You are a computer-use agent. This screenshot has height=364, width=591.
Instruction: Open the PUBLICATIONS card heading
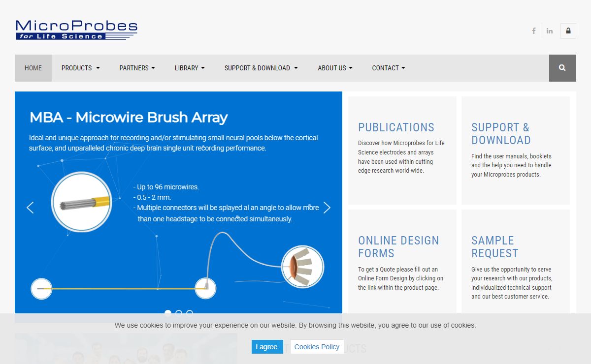click(396, 127)
